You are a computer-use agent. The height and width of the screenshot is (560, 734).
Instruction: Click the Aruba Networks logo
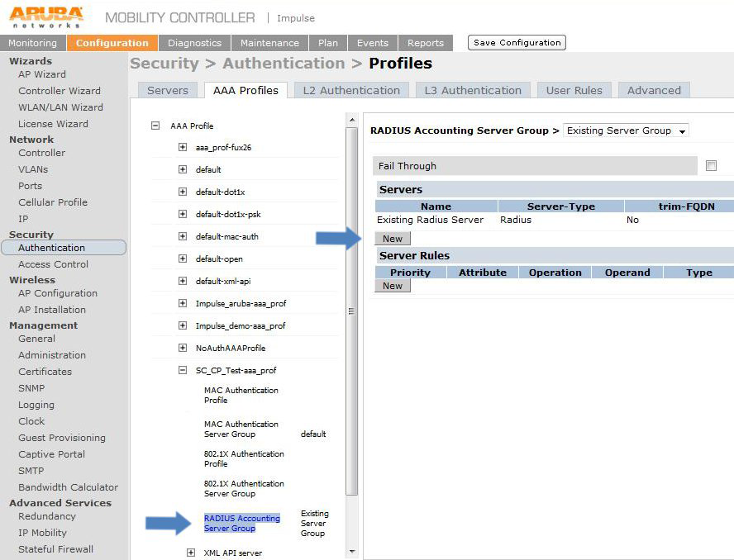[x=46, y=18]
